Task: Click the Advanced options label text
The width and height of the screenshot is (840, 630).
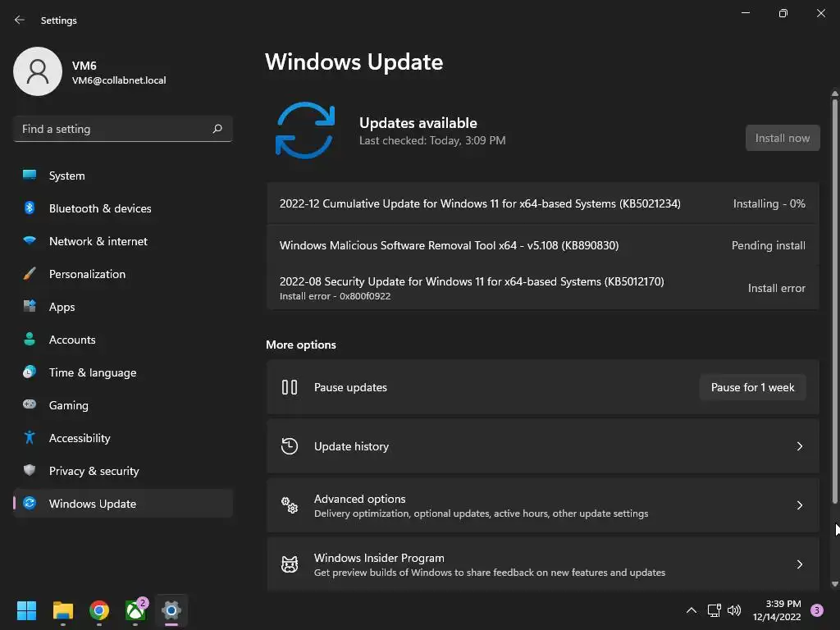Action: pos(359,499)
